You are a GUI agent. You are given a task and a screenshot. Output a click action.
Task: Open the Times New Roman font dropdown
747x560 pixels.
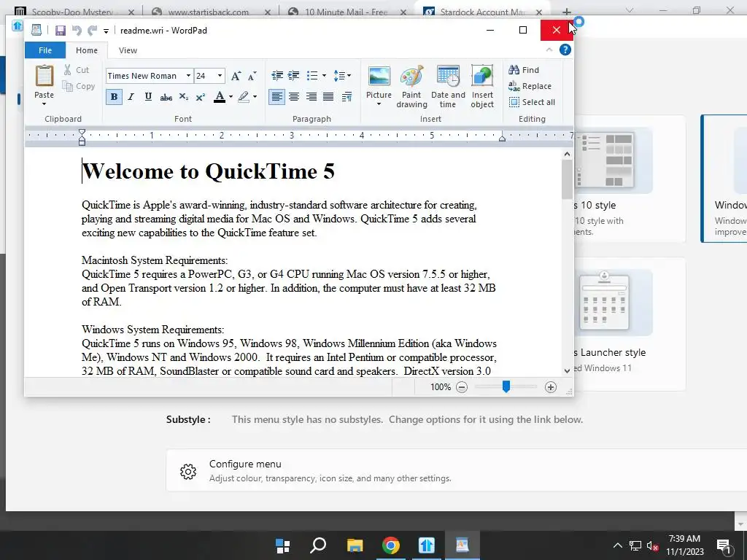pos(189,76)
